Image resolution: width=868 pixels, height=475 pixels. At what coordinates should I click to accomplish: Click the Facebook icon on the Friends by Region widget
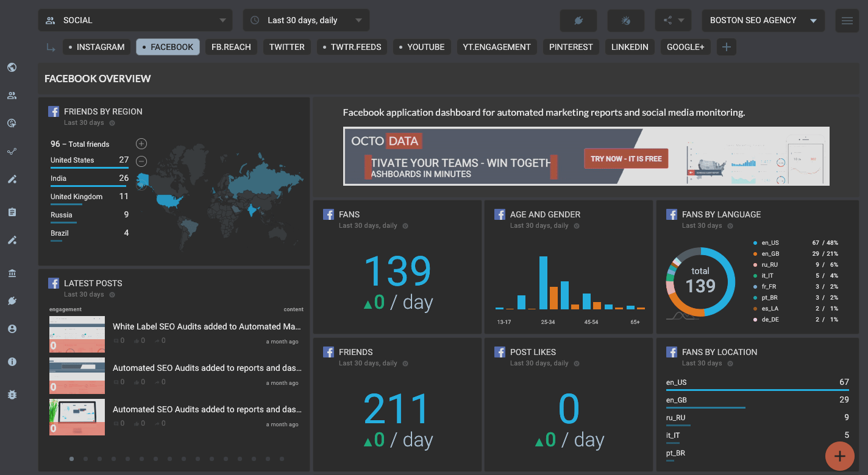[54, 111]
